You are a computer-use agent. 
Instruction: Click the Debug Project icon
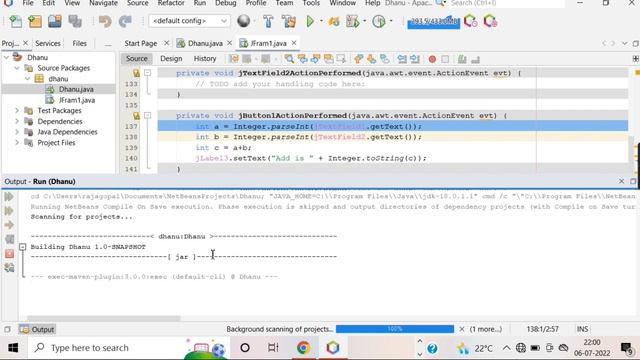tap(334, 21)
